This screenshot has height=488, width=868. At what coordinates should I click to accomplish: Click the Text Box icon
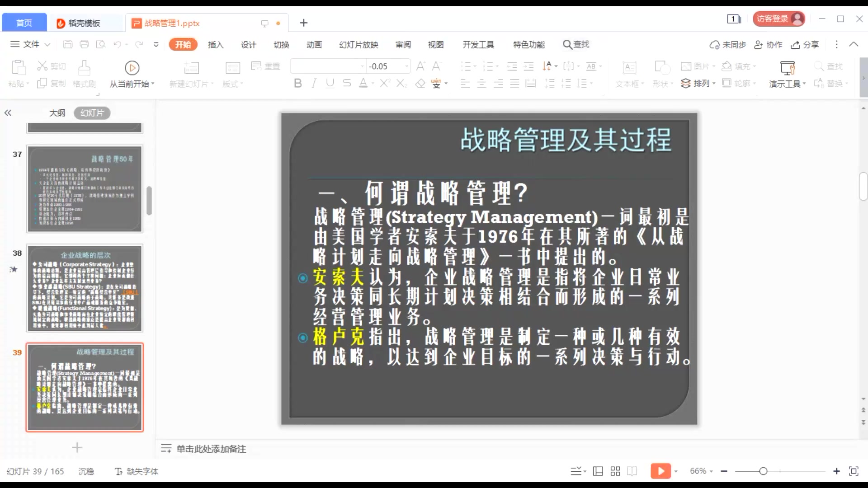[629, 68]
